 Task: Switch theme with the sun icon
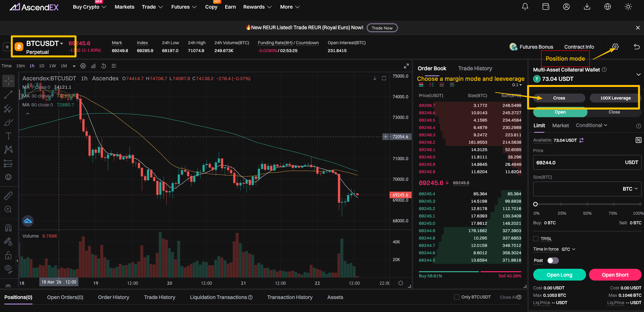coord(628,7)
